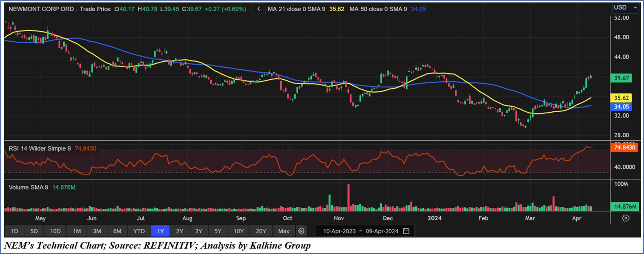Click the 28.00 price axis label
This screenshot has width=644, height=254.
pos(622,135)
